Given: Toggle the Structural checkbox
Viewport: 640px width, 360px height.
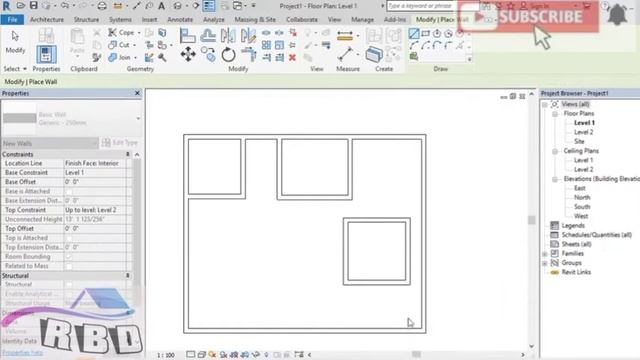Looking at the screenshot, I should pyautogui.click(x=69, y=284).
